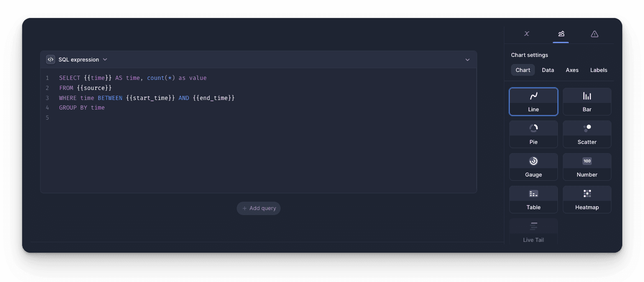Click the Add query button
The width and height of the screenshot is (644, 282).
[258, 208]
